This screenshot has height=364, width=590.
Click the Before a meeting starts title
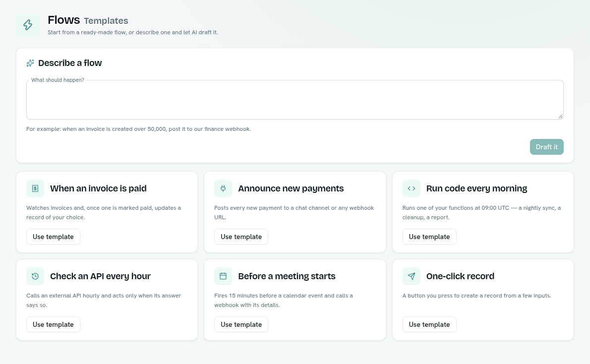pos(287,276)
